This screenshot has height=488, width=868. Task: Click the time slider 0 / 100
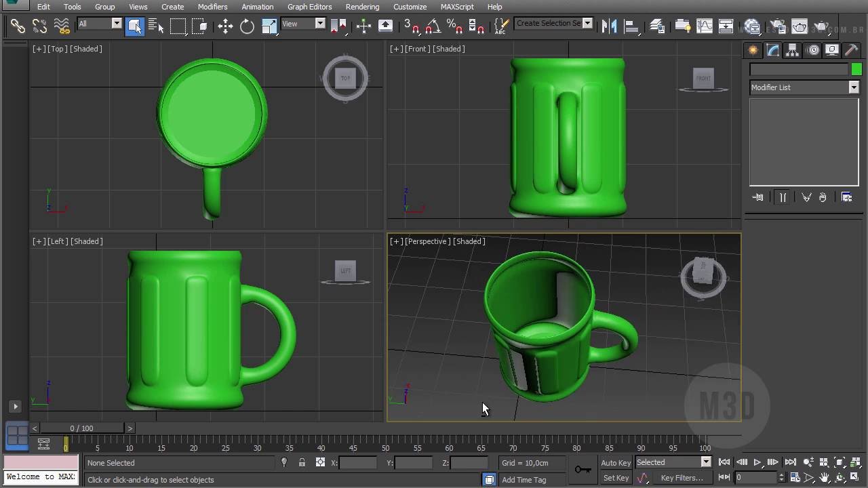click(82, 428)
